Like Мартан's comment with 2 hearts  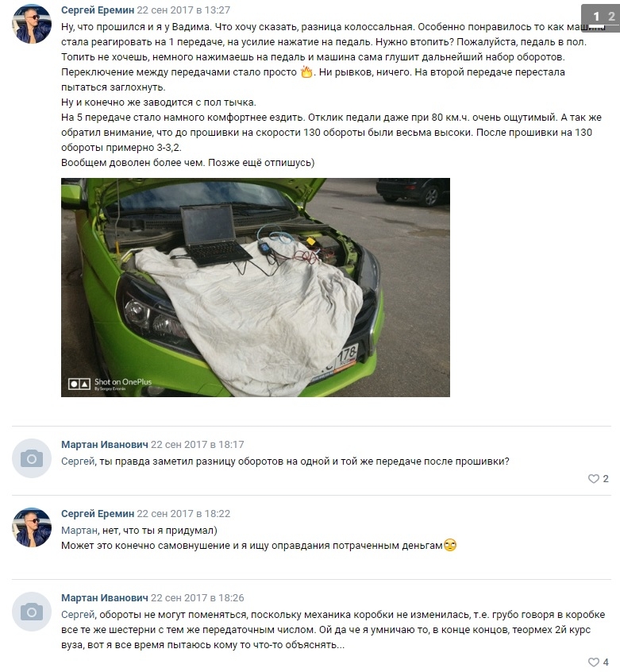[x=598, y=479]
